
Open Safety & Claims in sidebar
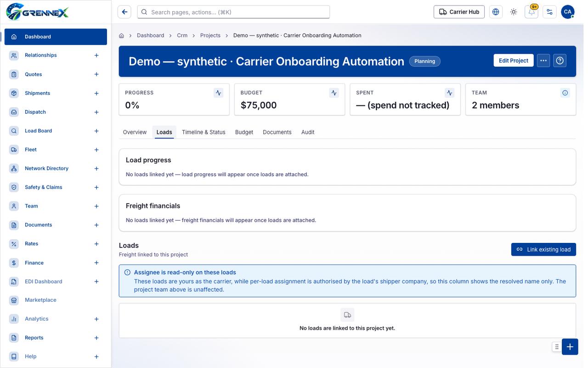[x=43, y=187]
